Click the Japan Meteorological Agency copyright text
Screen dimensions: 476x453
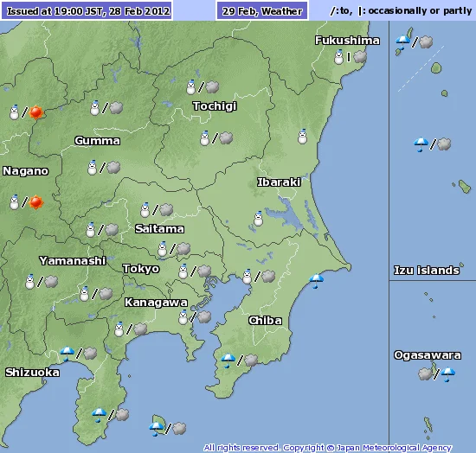pos(327,448)
